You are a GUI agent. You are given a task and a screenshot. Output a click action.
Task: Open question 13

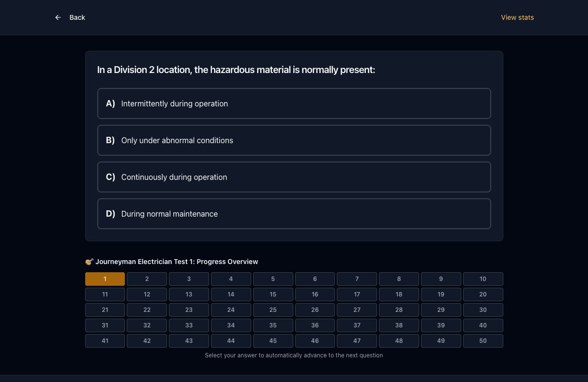pyautogui.click(x=189, y=294)
